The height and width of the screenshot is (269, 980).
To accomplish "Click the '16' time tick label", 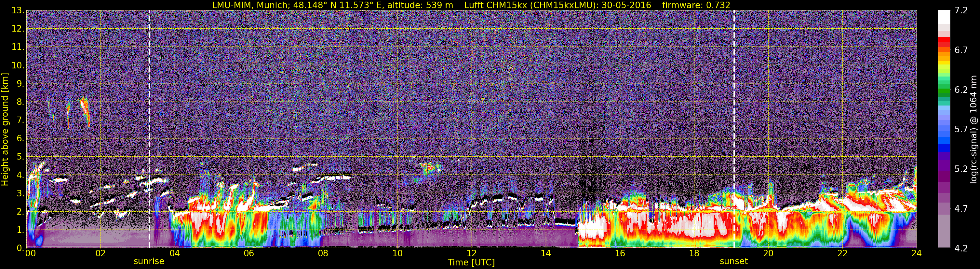I will click(x=620, y=253).
